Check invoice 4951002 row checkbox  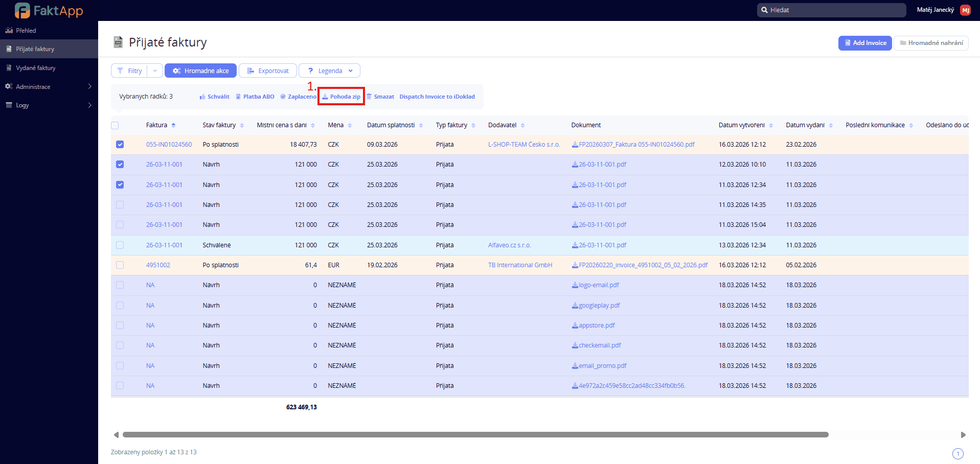tap(120, 265)
